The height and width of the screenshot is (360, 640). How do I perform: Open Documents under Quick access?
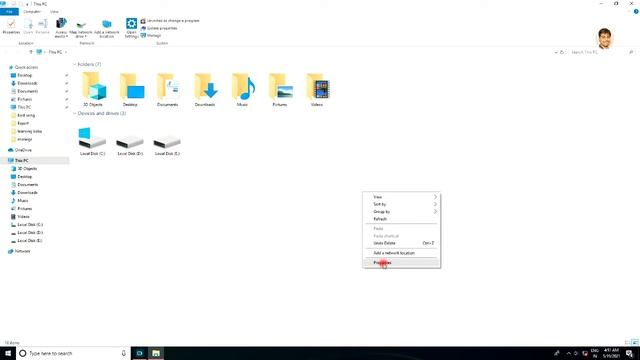(x=27, y=91)
